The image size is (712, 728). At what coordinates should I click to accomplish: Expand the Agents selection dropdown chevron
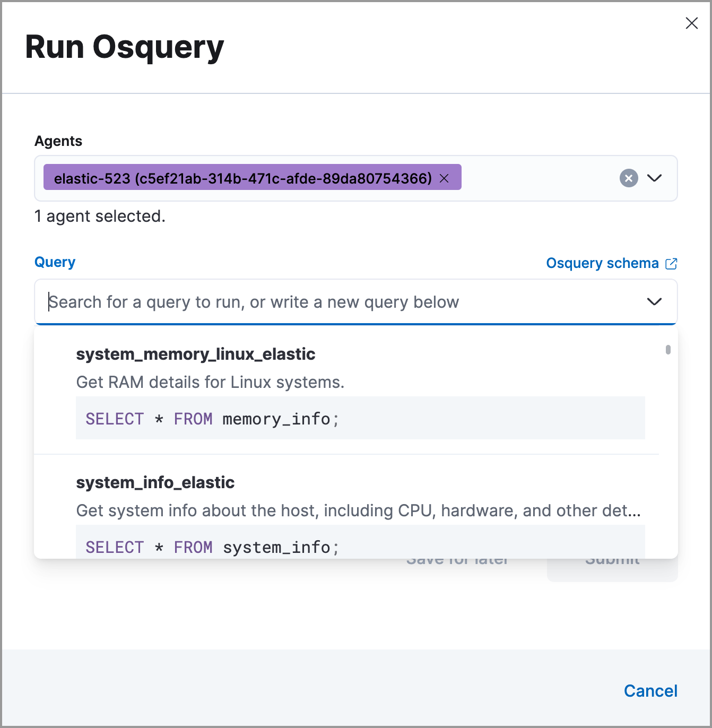(x=655, y=178)
